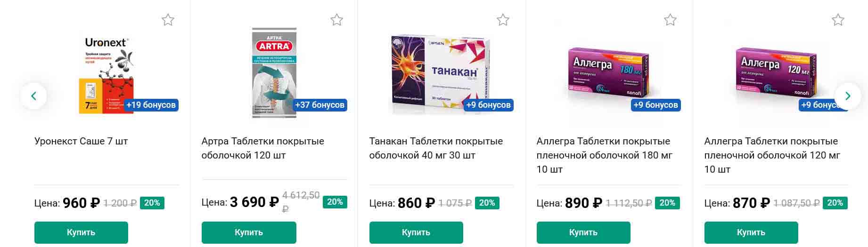868x247 pixels.
Task: Mark Аллегра 120 мг as favorite
Action: tap(838, 20)
